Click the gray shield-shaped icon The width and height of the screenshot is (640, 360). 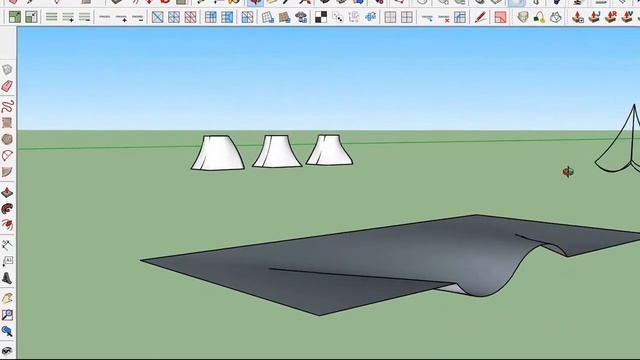[x=522, y=17]
